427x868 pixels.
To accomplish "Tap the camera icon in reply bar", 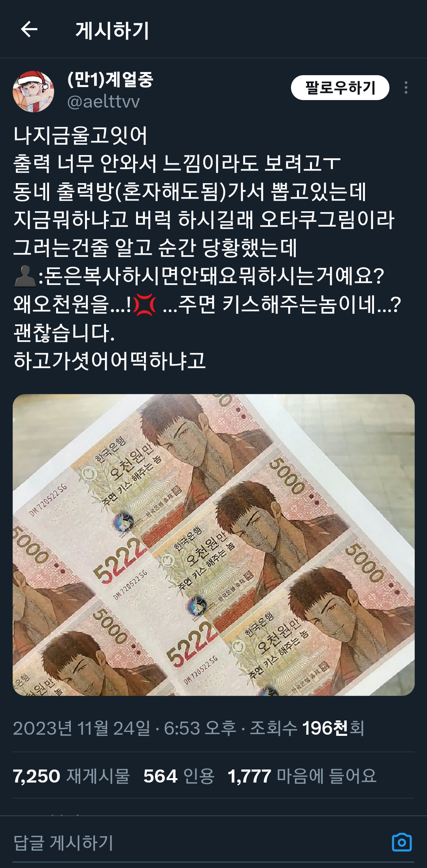I will click(402, 842).
